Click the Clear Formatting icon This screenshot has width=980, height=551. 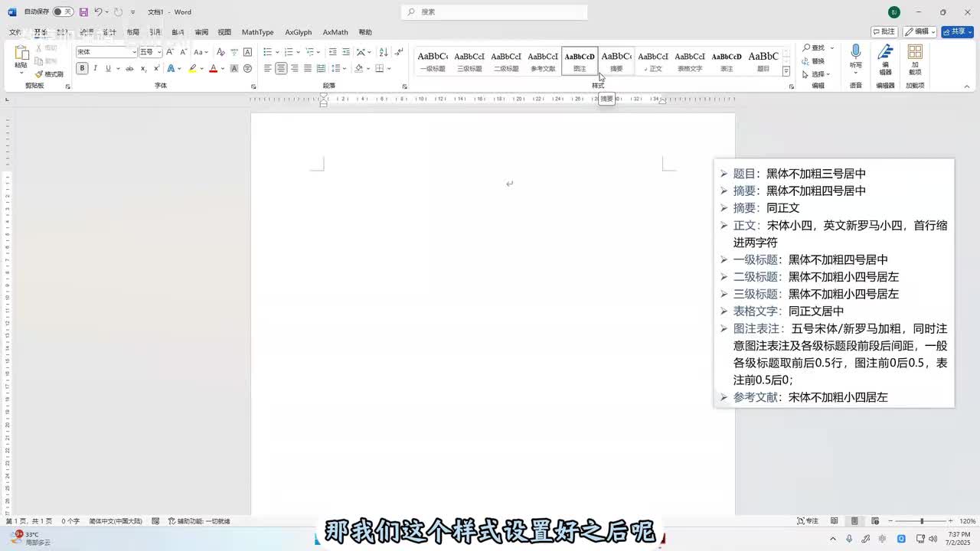(220, 52)
